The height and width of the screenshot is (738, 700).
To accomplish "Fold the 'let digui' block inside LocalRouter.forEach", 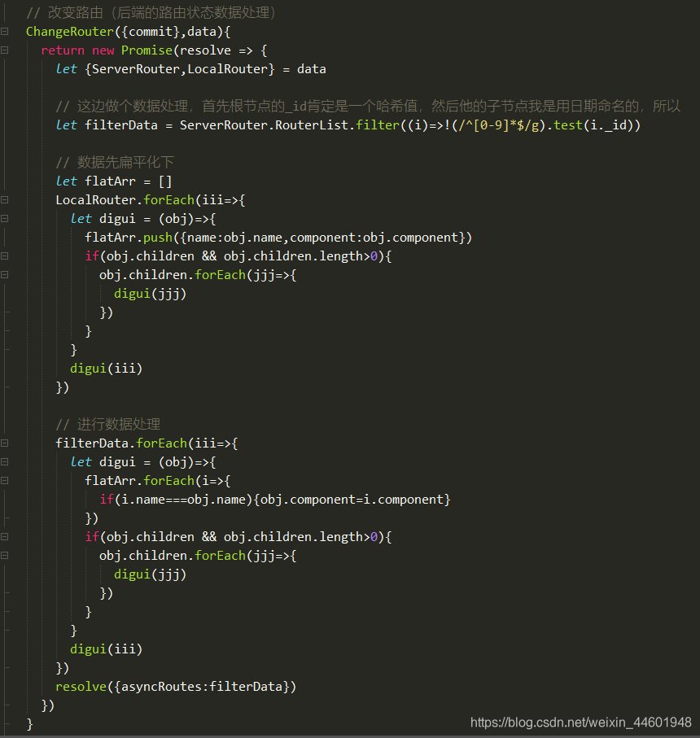I will (x=5, y=218).
